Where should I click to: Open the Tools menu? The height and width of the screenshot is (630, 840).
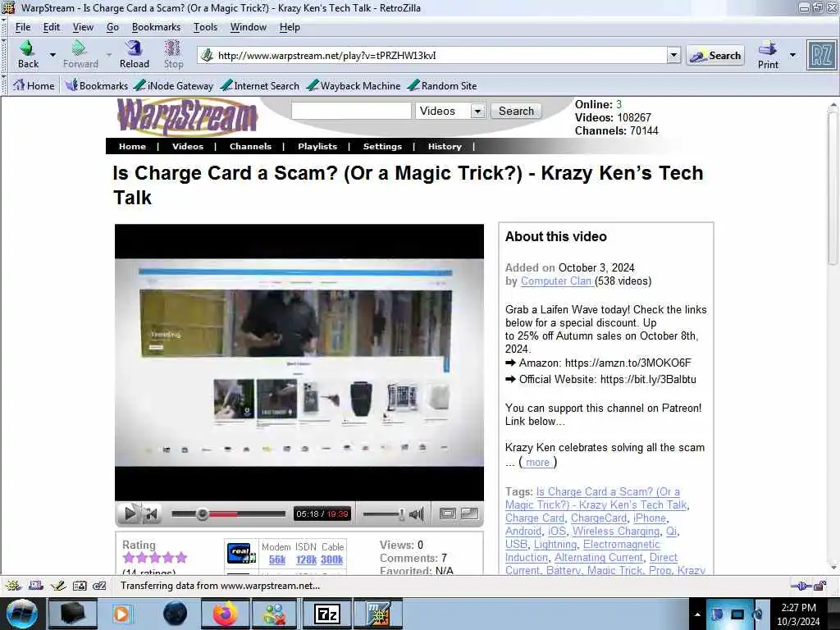point(205,27)
